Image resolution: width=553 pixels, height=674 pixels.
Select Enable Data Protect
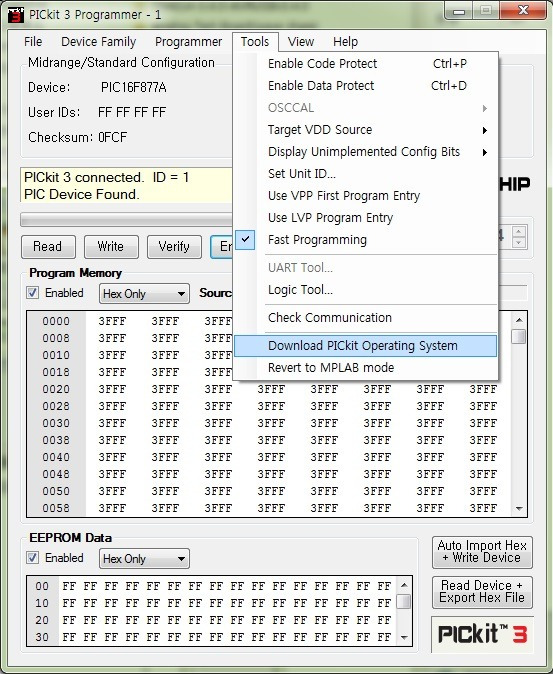tap(366, 86)
